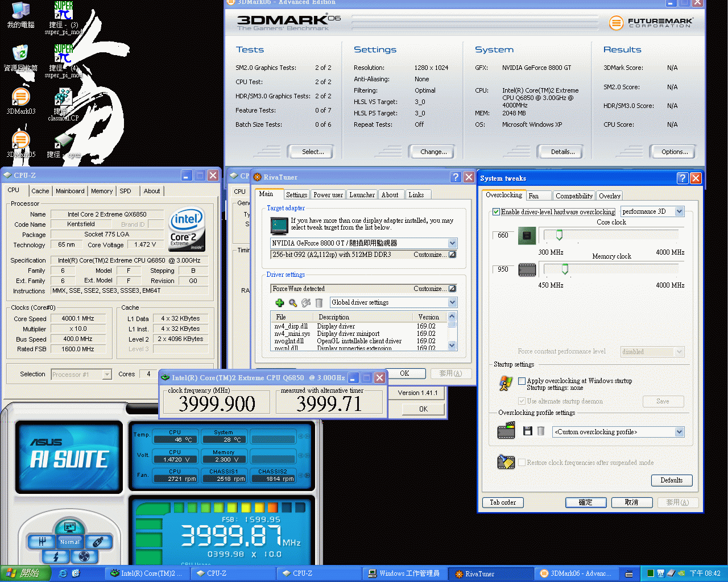728x582 pixels.
Task: Click RivaTuner help question mark button
Action: pyautogui.click(x=456, y=177)
